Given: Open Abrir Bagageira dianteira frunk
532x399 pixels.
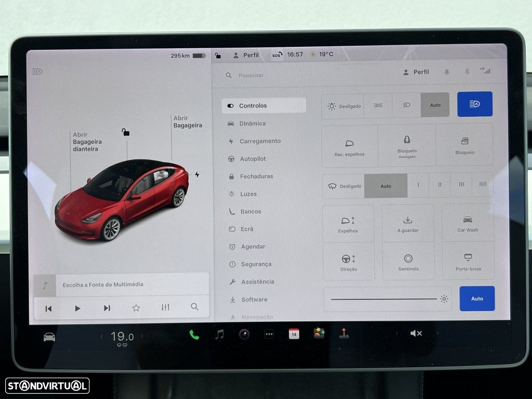Looking at the screenshot, I should click(x=87, y=142).
